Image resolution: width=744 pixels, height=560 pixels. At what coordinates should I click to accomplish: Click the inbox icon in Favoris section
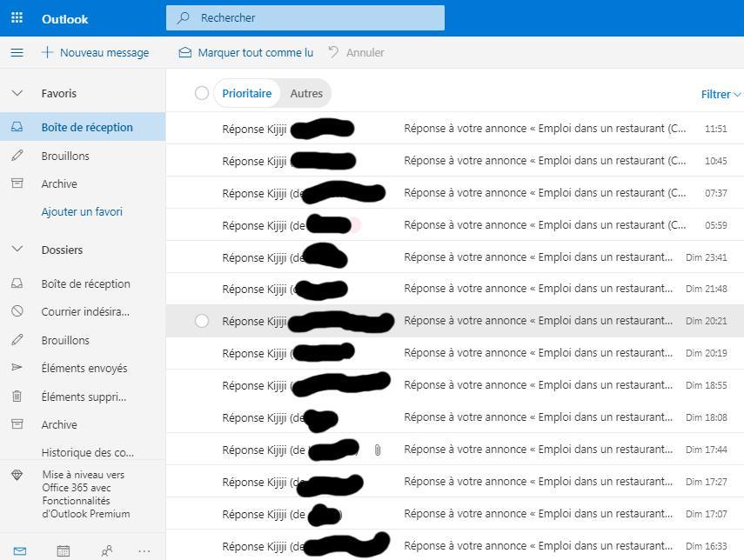coord(17,127)
